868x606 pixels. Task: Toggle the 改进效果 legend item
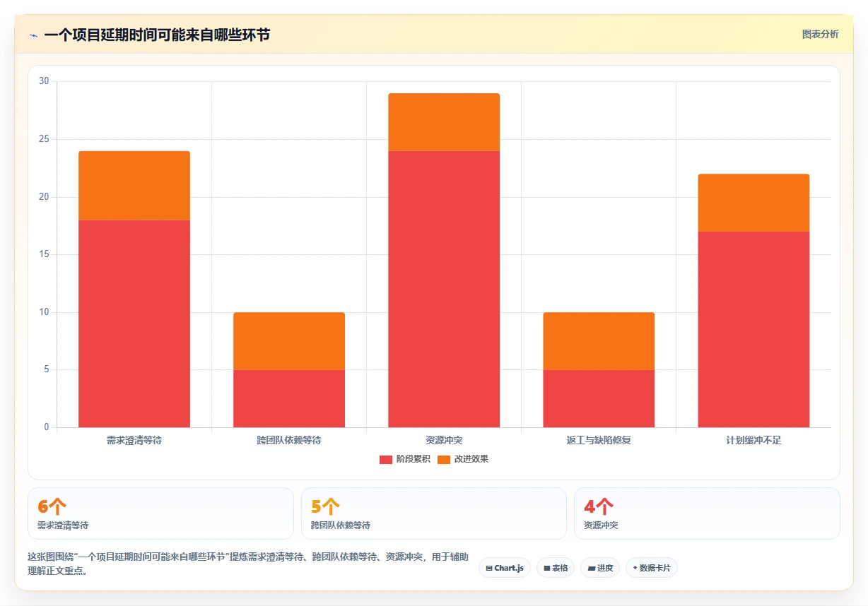[x=463, y=459]
